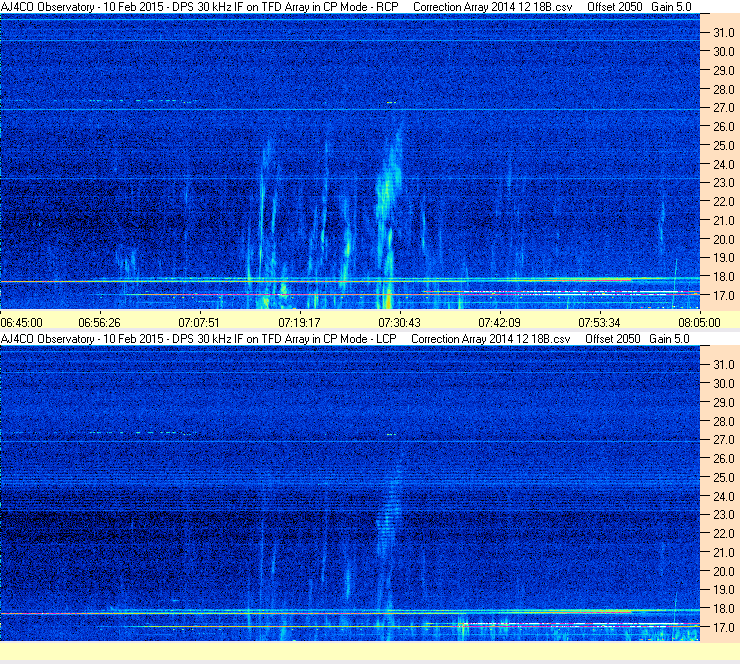The width and height of the screenshot is (740, 664).
Task: Click the 07:30:43 time axis label
Action: [399, 322]
